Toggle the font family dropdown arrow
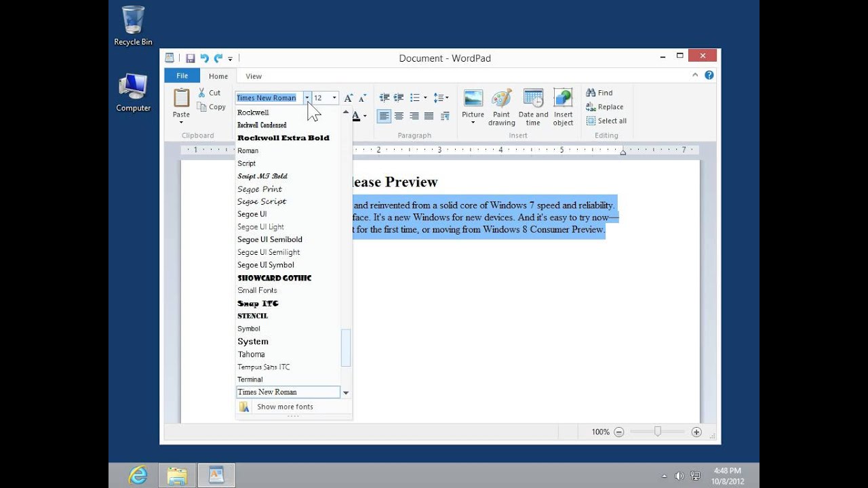 [x=307, y=98]
